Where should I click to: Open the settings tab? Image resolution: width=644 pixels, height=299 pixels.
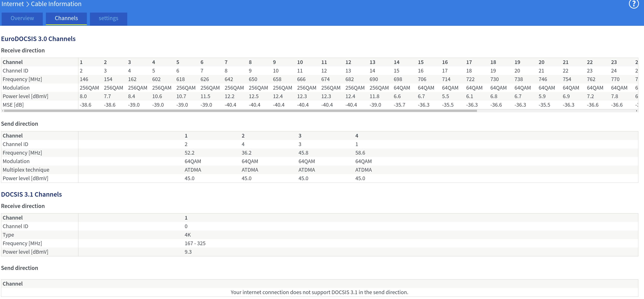click(108, 18)
